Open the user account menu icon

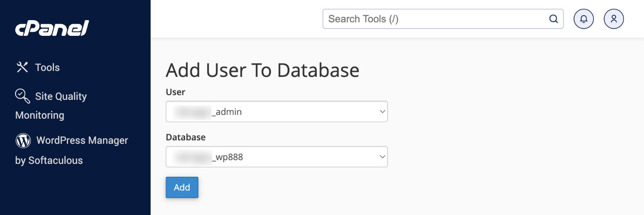(x=614, y=19)
